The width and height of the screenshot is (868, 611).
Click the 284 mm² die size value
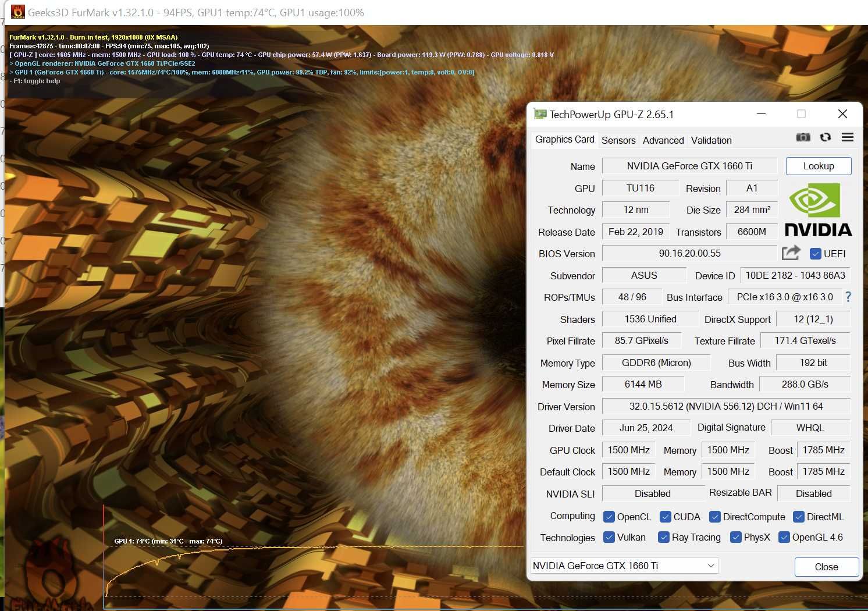click(x=752, y=209)
